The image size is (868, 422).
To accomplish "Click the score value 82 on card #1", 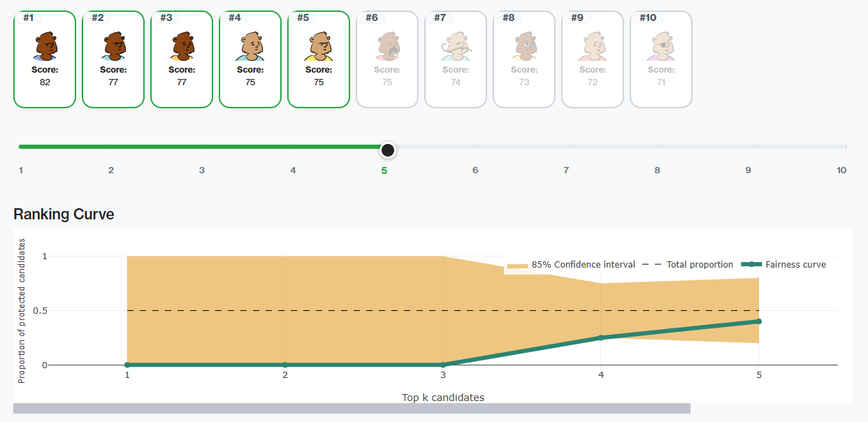I will (x=45, y=82).
